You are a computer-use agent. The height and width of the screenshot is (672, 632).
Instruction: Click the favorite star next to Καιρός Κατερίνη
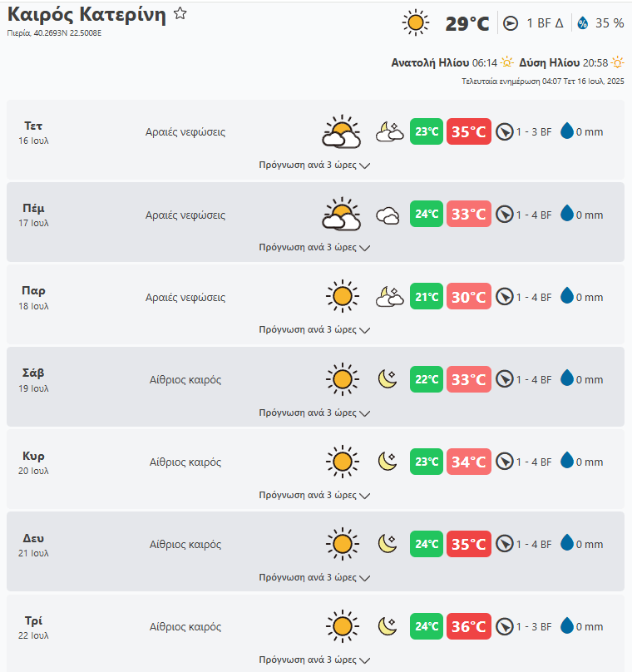pyautogui.click(x=180, y=14)
